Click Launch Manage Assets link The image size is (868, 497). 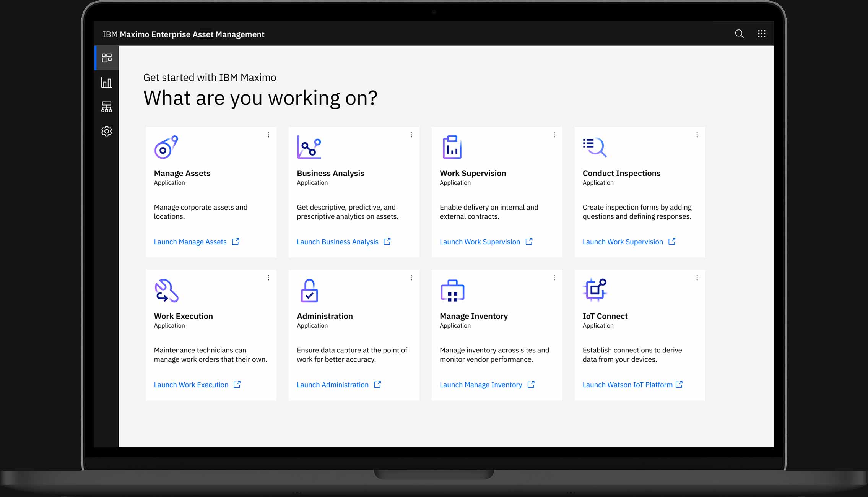pyautogui.click(x=190, y=242)
